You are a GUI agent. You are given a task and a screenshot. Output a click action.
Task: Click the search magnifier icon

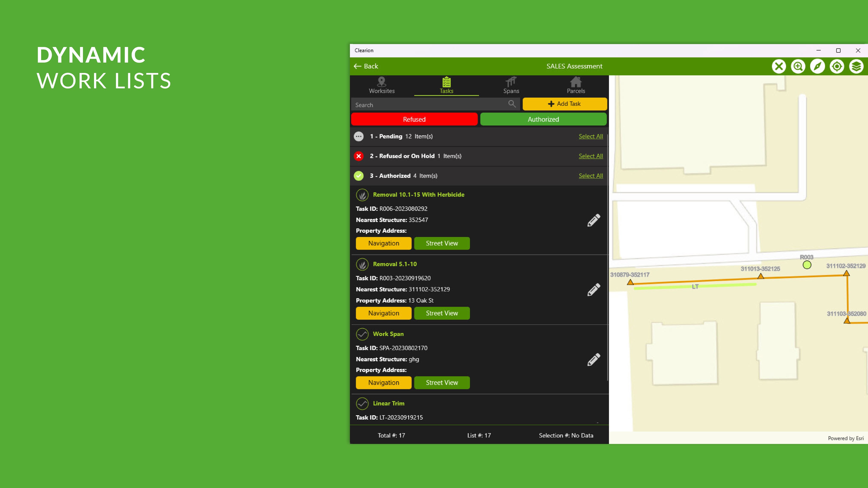[x=512, y=104]
